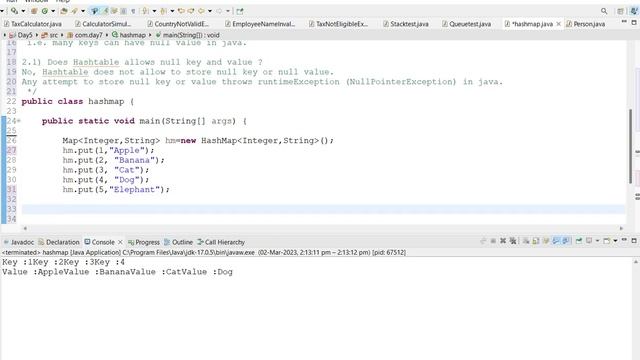The height and width of the screenshot is (360, 640).
Task: Click com.day7 package in breadcrumb
Action: pyautogui.click(x=85, y=35)
